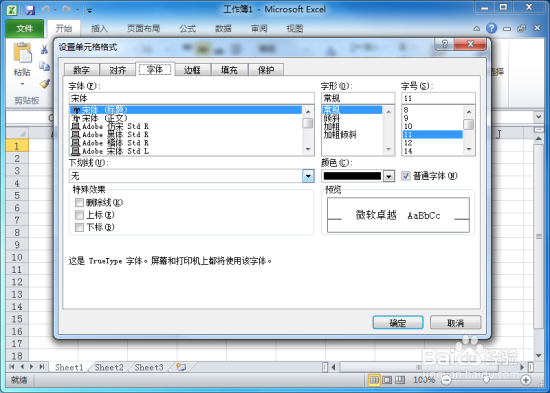Image resolution: width=550 pixels, height=393 pixels.
Task: Click the zoom out minus icon
Action: pyautogui.click(x=446, y=380)
